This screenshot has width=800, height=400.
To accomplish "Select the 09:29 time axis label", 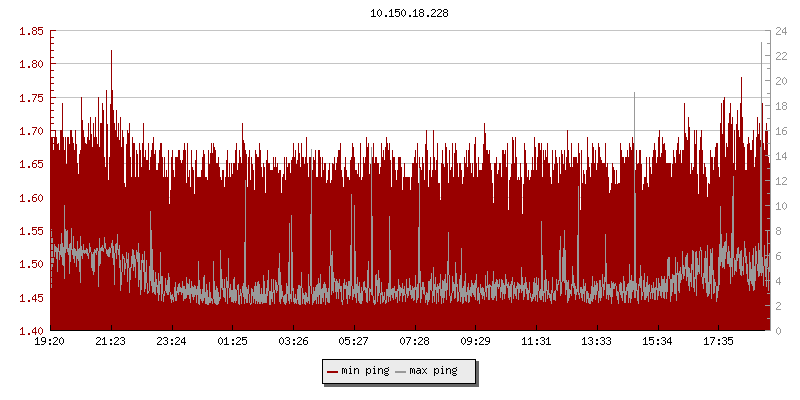I will click(x=475, y=342).
